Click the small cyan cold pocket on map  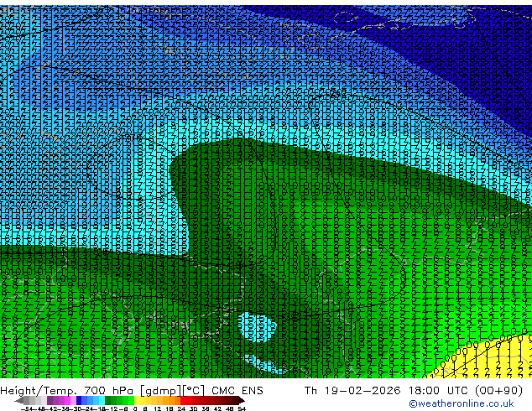point(257,327)
